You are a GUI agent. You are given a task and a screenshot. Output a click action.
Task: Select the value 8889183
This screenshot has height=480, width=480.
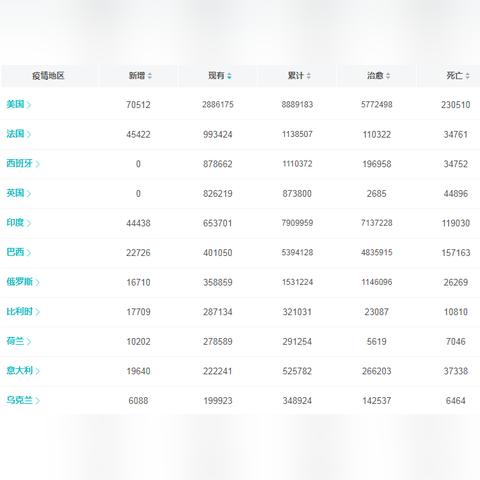tap(297, 105)
